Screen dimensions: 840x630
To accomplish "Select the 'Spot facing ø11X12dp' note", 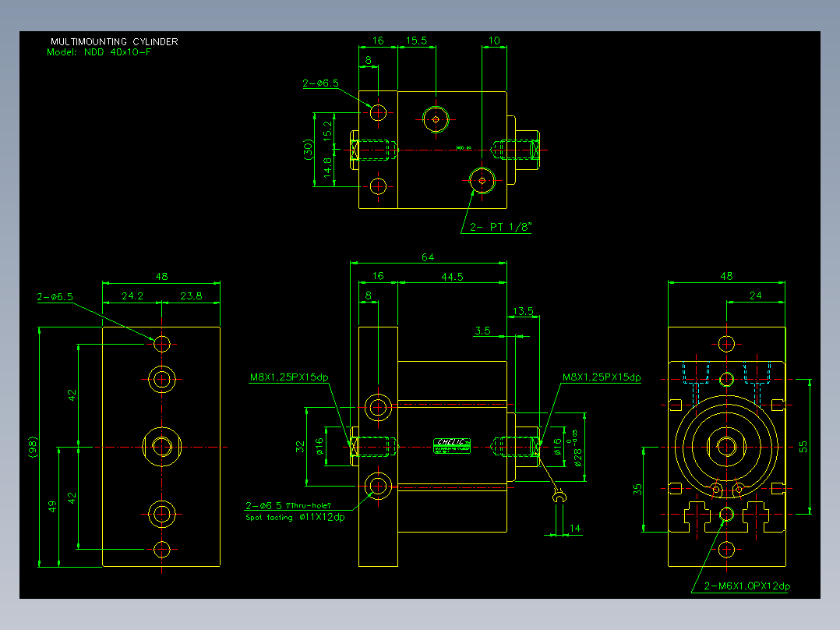I will pyautogui.click(x=295, y=518).
